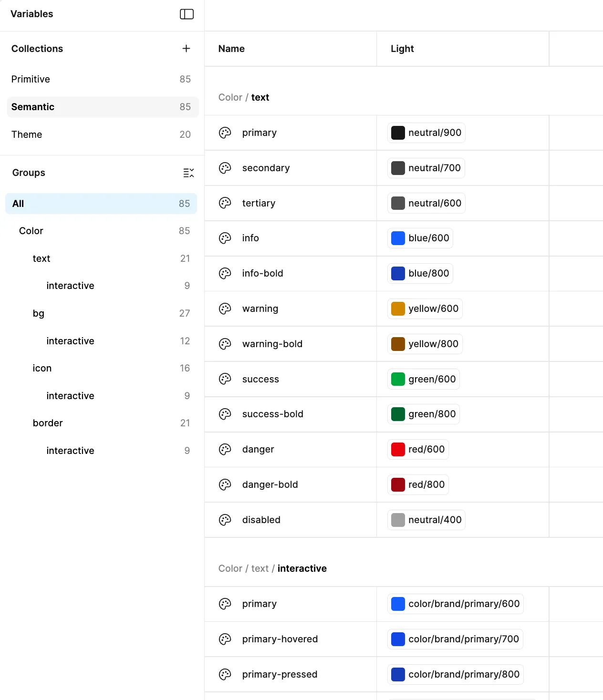
Task: Click the palette icon beside warning variable
Action: click(x=225, y=309)
